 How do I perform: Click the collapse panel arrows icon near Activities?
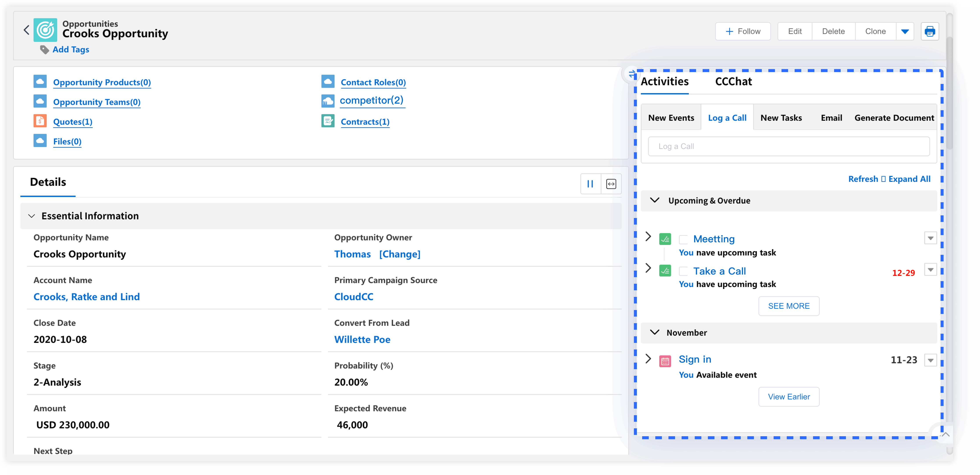(x=631, y=74)
